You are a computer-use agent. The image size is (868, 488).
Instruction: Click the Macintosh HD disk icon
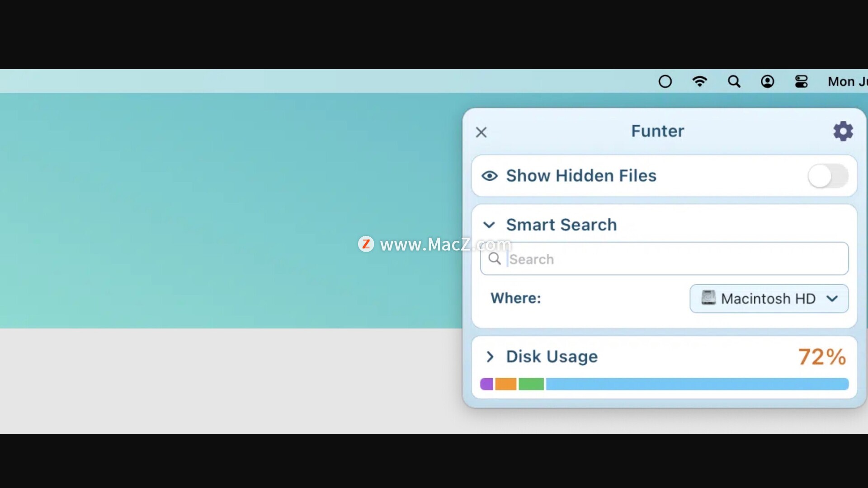(708, 298)
